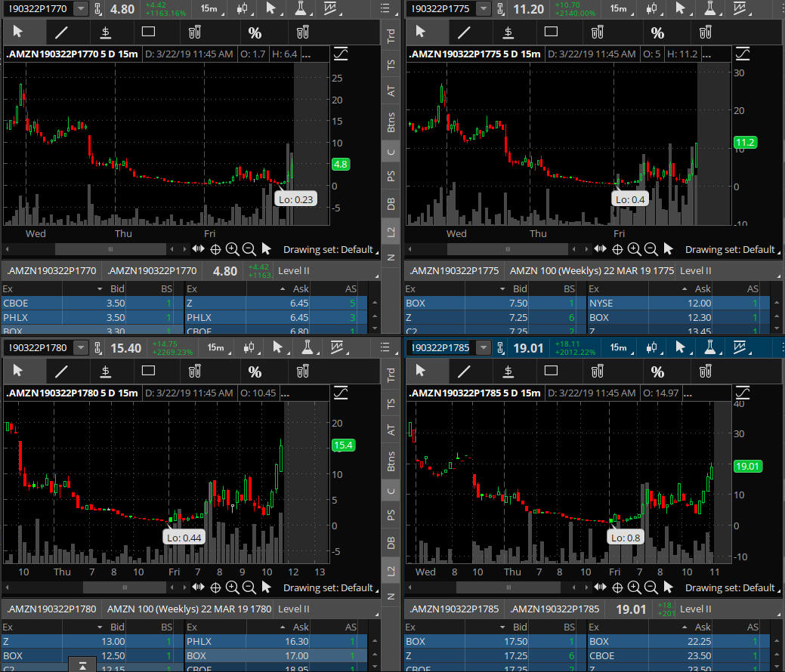Image resolution: width=785 pixels, height=672 pixels.
Task: Toggle Level II sidebar button in top-left panel
Action: [x=391, y=233]
